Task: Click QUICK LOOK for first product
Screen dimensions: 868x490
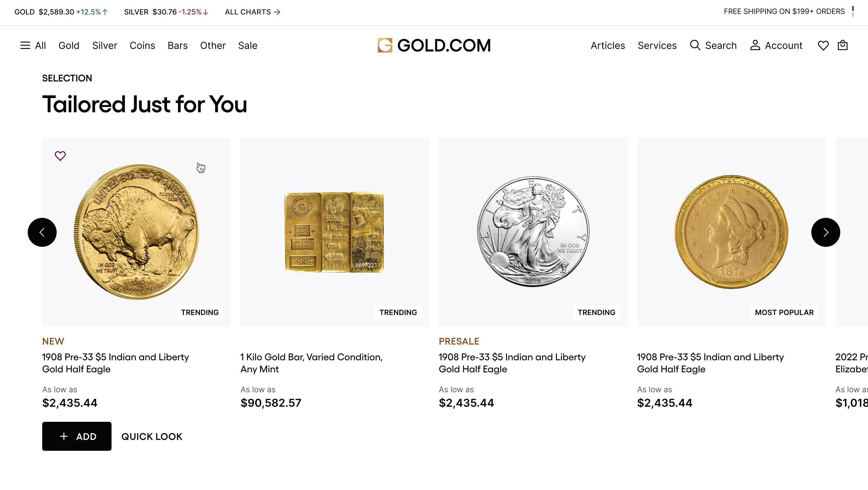Action: [152, 436]
